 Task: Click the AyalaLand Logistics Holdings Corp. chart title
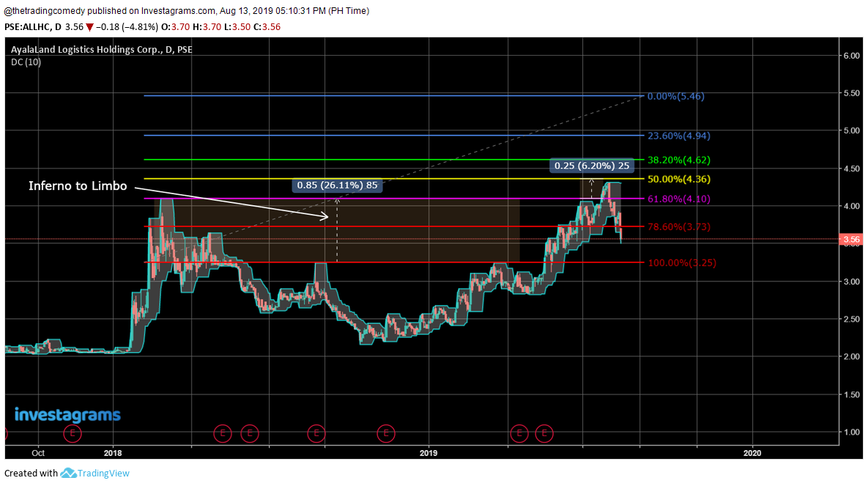point(102,49)
